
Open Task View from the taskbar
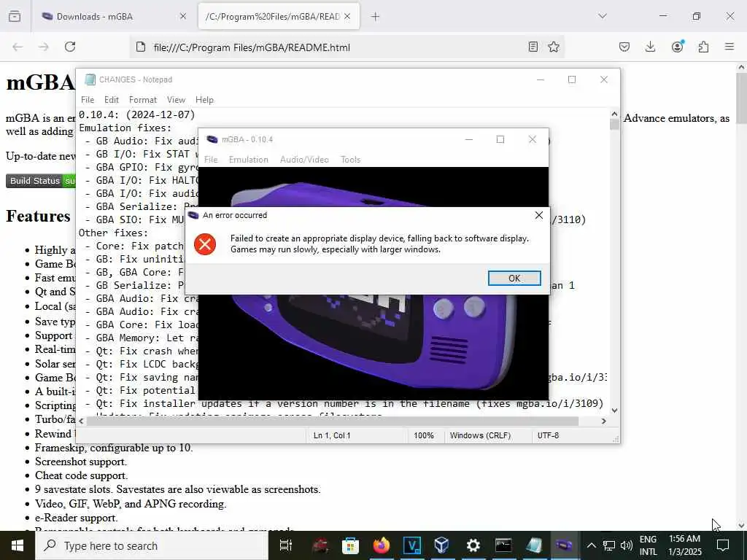tap(285, 545)
